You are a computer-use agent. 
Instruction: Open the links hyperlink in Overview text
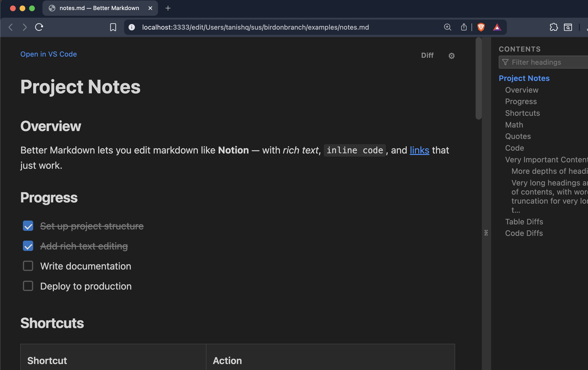tap(419, 150)
